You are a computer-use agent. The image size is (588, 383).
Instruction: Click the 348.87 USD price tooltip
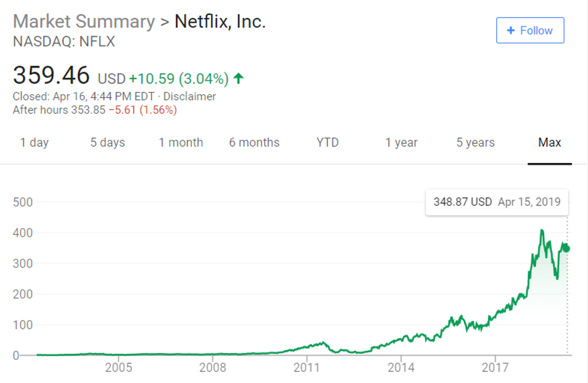click(497, 202)
